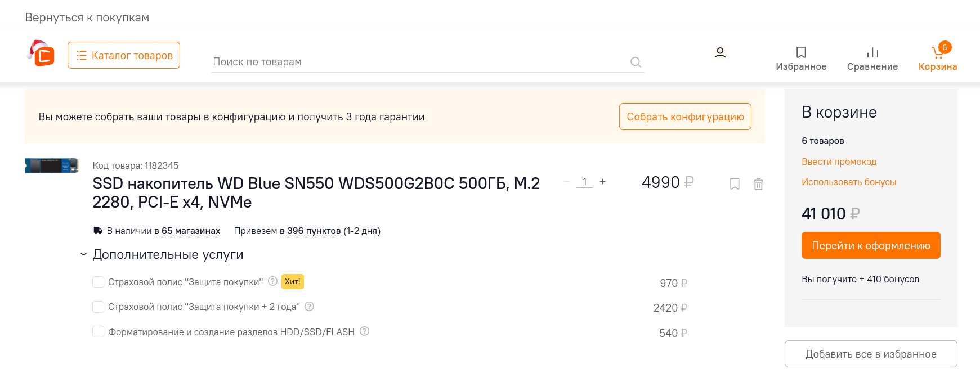Open the Корзина cart icon
This screenshot has height=378, width=980.
937,57
